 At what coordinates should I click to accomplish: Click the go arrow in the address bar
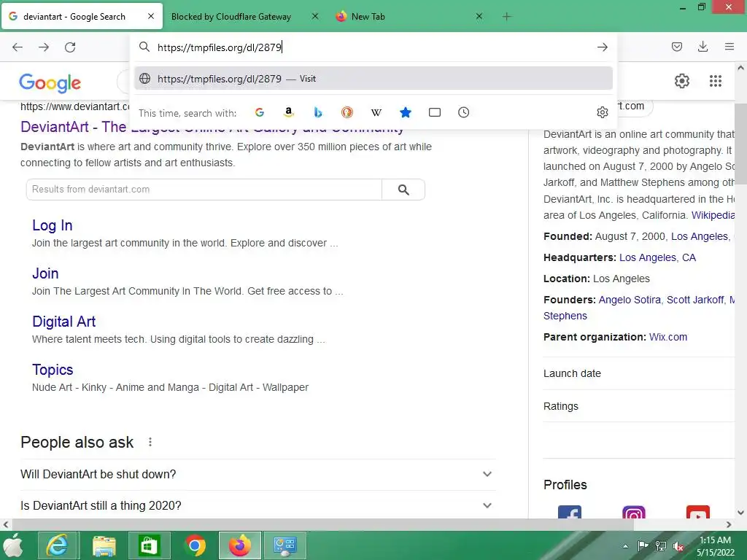click(x=602, y=47)
